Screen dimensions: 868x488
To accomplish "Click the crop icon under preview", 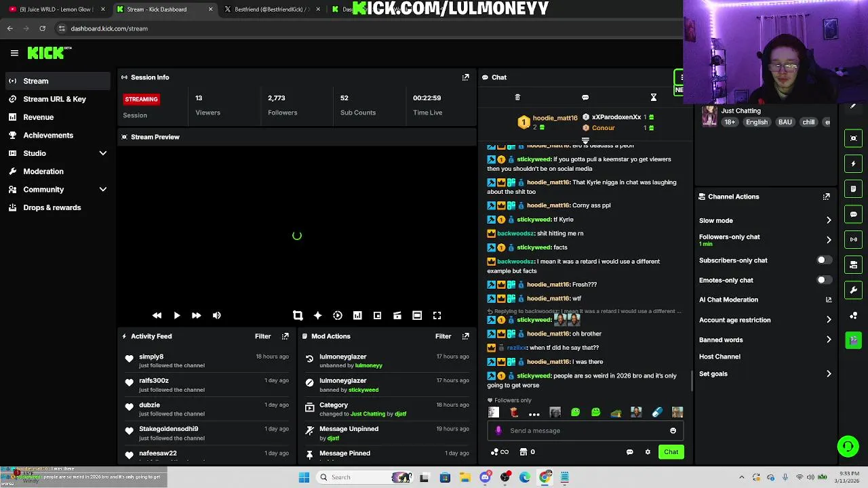I will coord(298,315).
